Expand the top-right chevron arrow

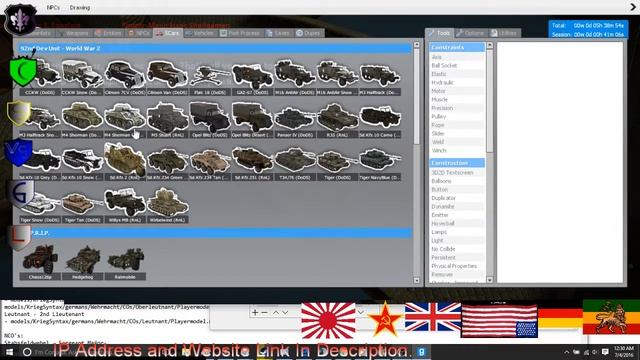click(x=633, y=7)
